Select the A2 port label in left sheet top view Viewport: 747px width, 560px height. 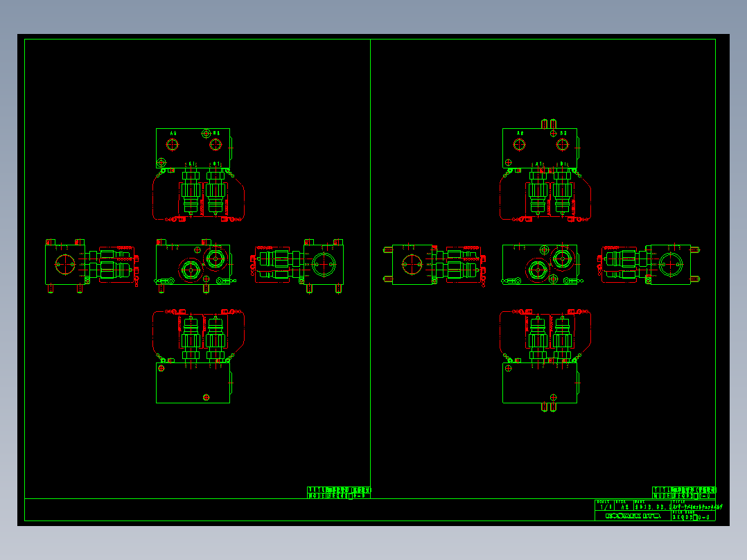coord(173,134)
